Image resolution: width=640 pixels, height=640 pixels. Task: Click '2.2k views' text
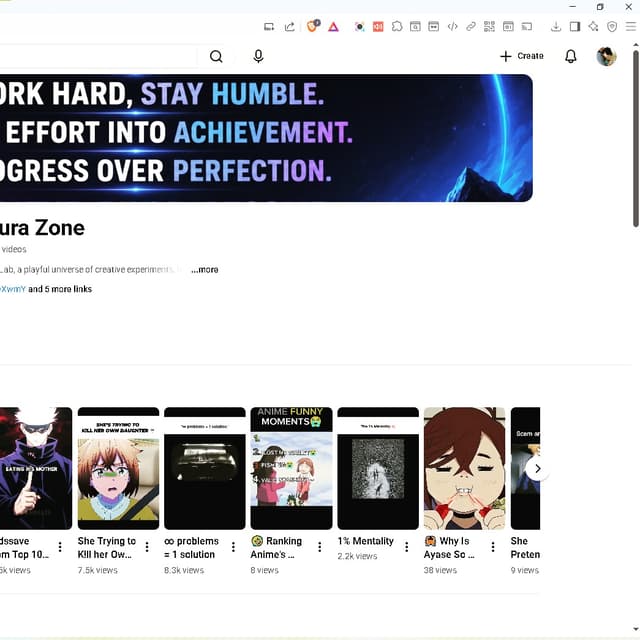pos(357,556)
